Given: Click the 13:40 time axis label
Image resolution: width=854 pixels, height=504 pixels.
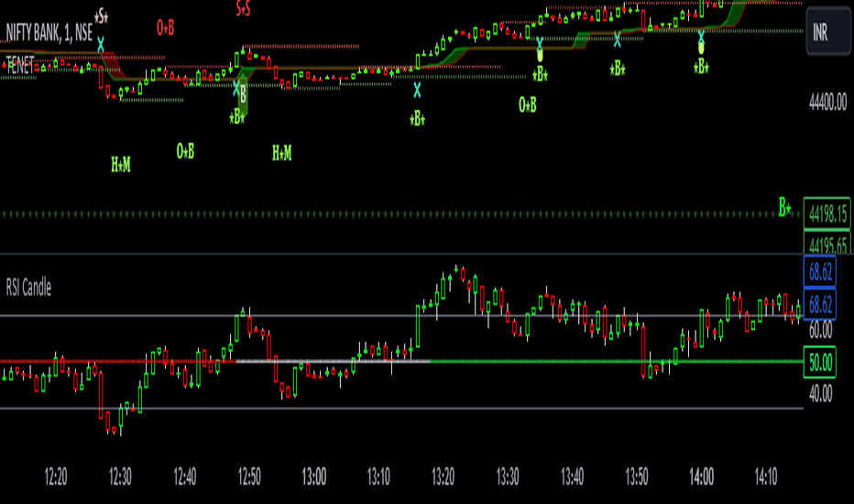Looking at the screenshot, I should [x=572, y=477].
